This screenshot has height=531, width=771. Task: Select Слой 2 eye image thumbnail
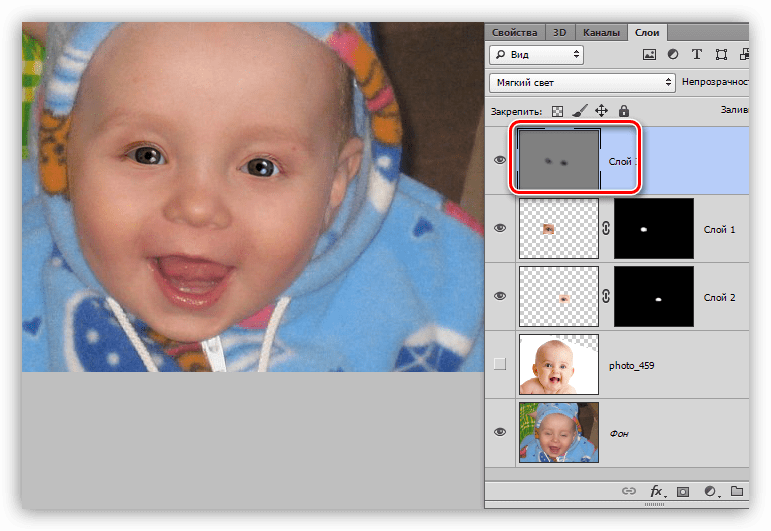(x=559, y=296)
